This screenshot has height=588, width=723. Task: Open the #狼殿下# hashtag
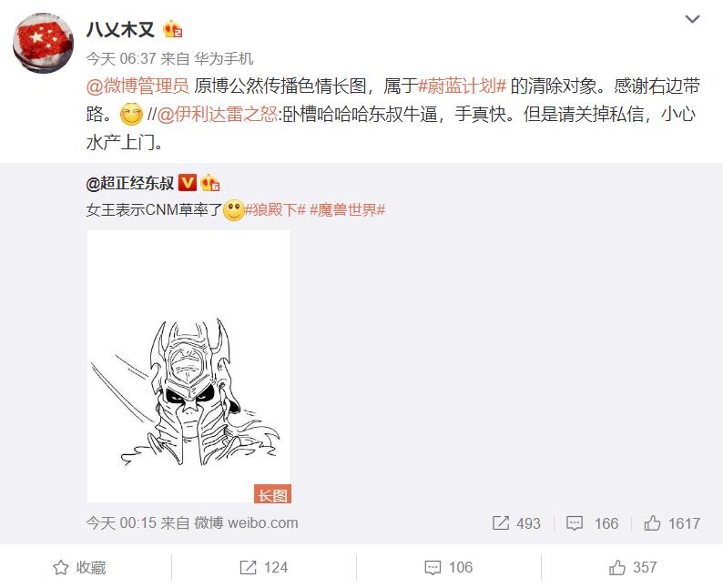275,210
